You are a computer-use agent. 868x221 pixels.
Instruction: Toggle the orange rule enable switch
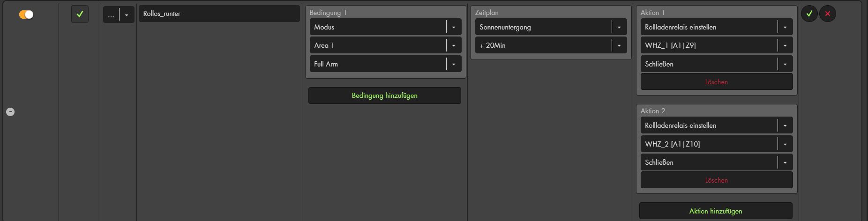click(x=26, y=15)
